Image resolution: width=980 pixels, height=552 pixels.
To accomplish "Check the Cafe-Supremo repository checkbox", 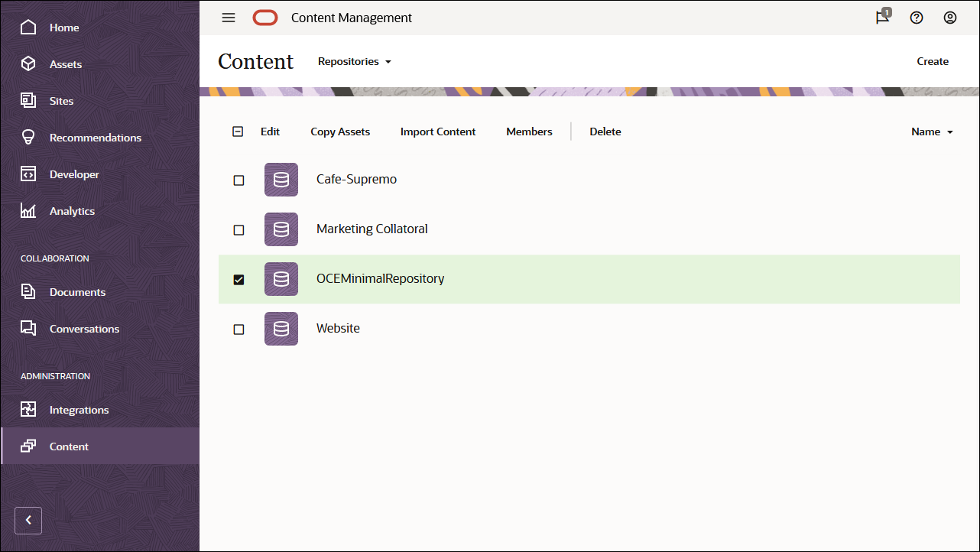I will (239, 180).
